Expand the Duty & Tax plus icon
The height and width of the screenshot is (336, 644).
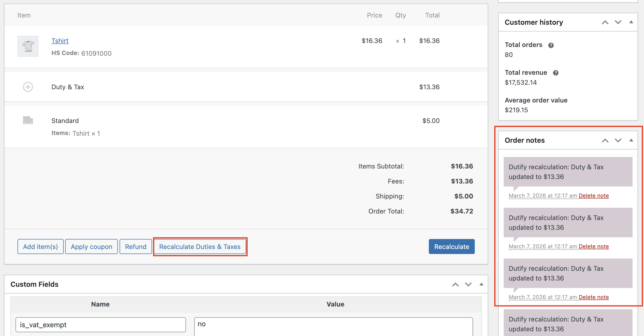point(28,87)
